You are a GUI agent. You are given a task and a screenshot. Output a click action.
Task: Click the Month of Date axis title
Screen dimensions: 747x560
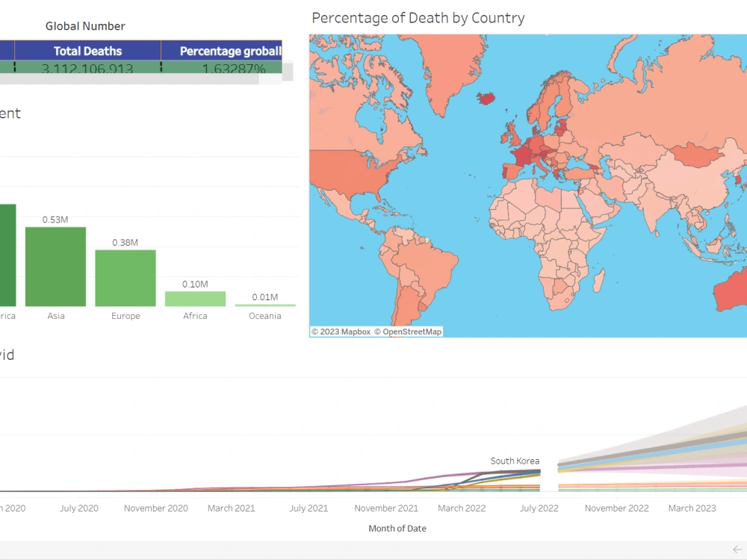pyautogui.click(x=397, y=528)
